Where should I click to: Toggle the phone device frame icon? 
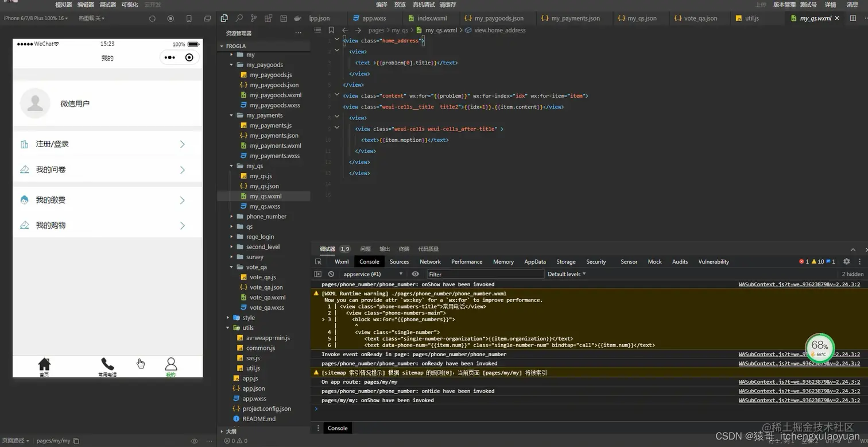(189, 18)
